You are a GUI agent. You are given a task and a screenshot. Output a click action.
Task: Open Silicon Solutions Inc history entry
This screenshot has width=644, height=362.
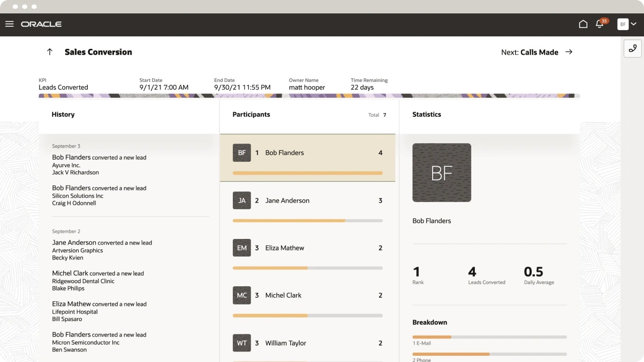[78, 196]
